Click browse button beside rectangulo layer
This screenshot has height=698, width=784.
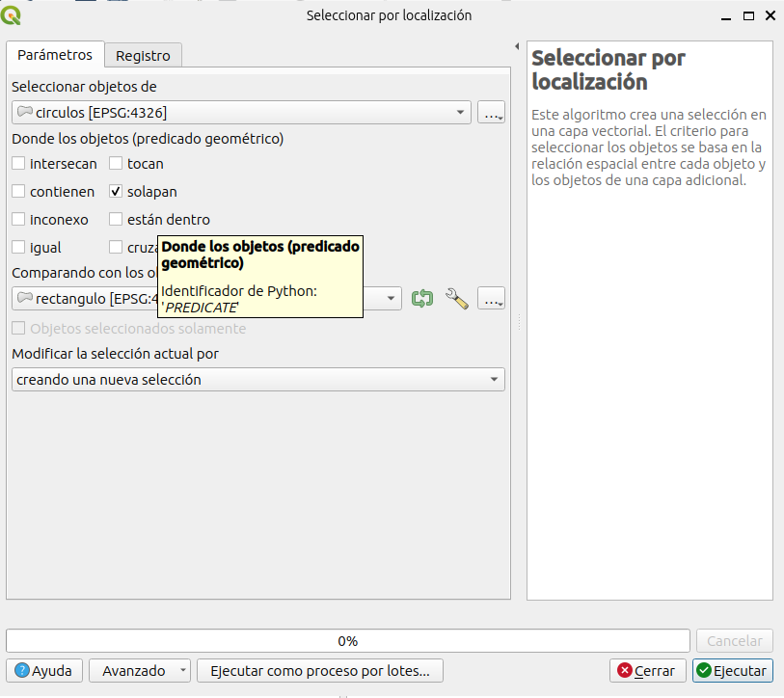(x=492, y=299)
